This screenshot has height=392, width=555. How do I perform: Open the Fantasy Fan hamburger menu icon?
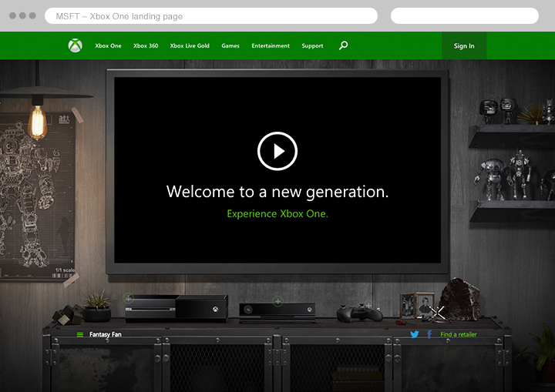pos(80,335)
